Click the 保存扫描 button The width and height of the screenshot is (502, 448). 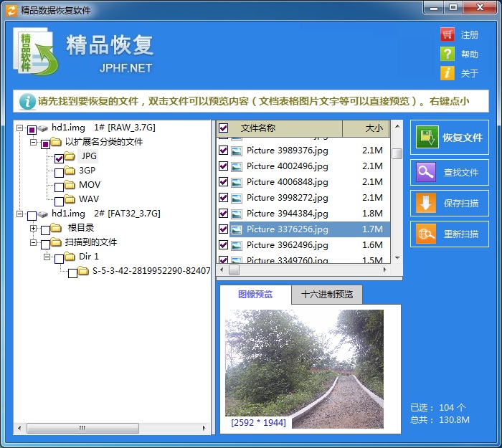point(450,203)
